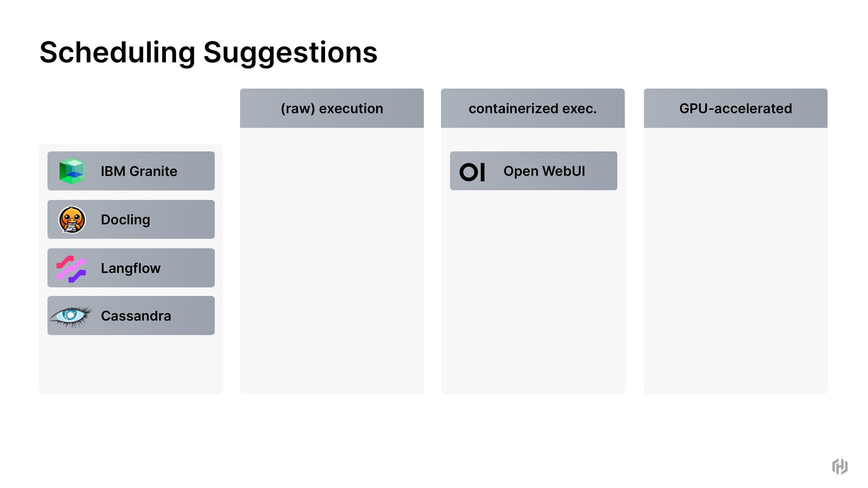This screenshot has height=488, width=868.
Task: Click empty area below the Cassandra card
Action: (x=131, y=364)
